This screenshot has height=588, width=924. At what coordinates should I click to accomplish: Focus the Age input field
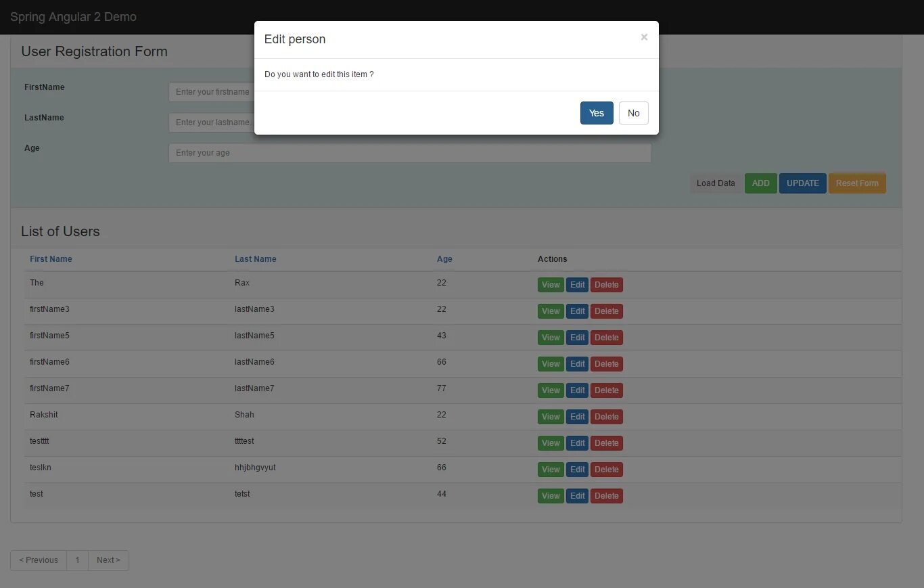point(410,153)
